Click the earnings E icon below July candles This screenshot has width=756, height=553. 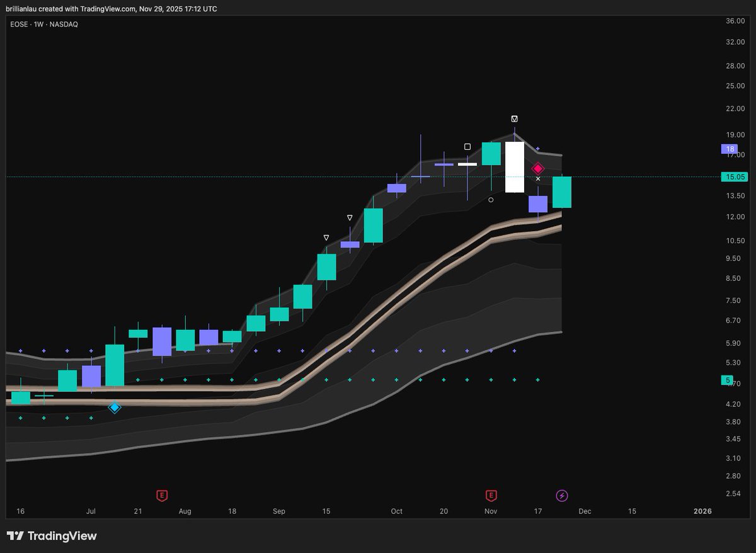point(162,496)
